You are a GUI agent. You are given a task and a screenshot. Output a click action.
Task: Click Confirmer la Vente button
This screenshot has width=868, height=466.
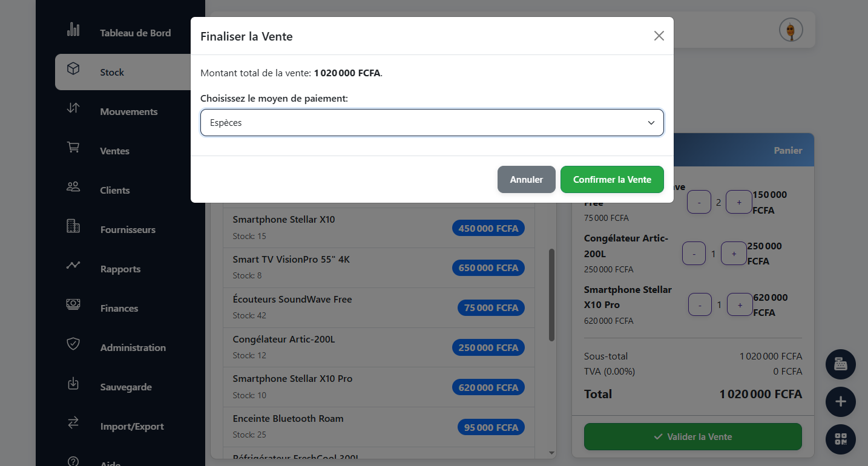click(x=612, y=180)
